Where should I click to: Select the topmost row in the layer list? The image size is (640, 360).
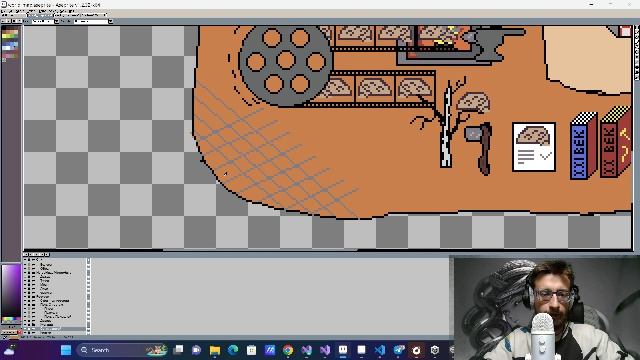[54, 260]
